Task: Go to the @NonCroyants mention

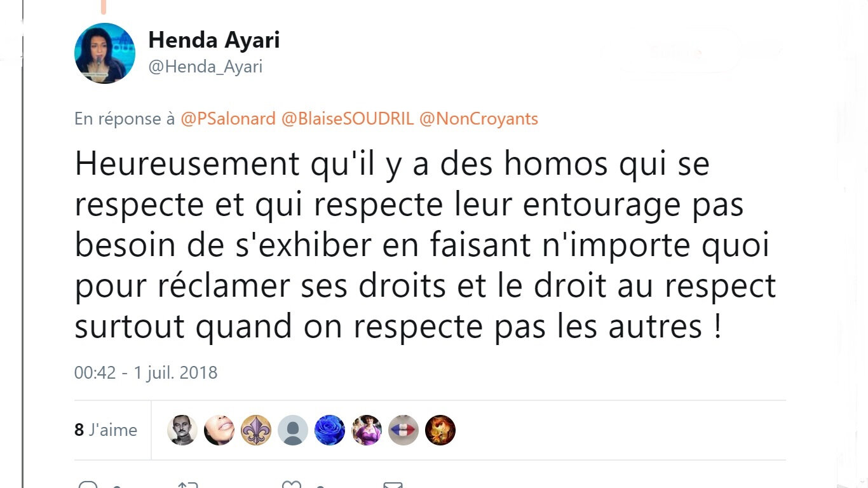Action: click(478, 119)
